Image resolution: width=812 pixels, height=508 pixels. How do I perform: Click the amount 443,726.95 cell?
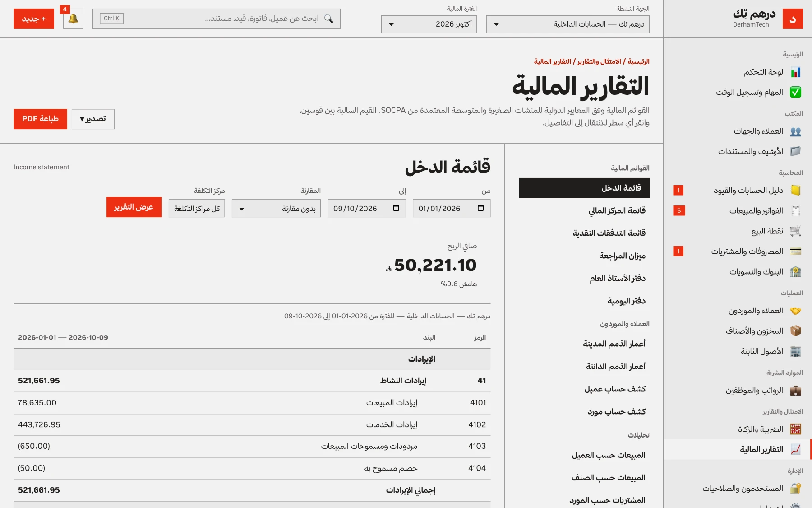[x=39, y=425]
